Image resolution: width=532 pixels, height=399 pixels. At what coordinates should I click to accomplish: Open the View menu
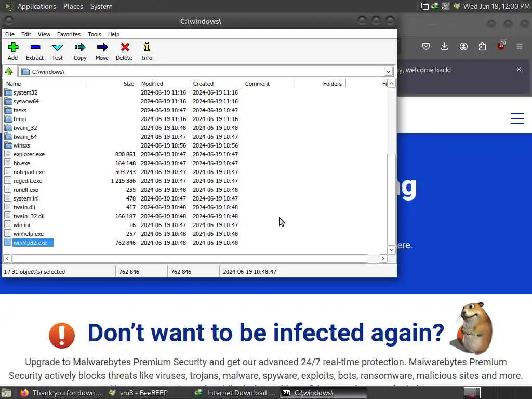44,34
